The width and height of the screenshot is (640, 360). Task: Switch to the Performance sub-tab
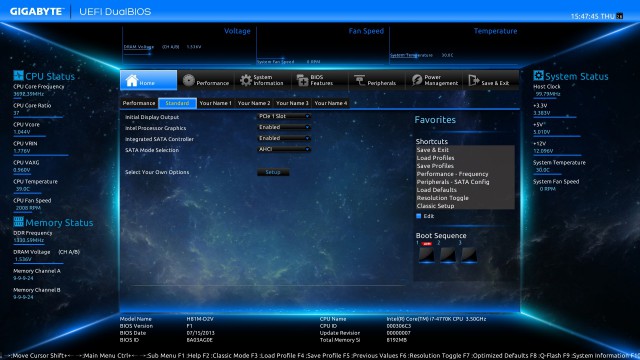139,103
